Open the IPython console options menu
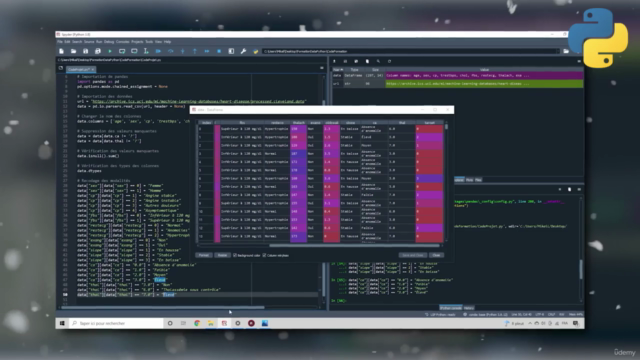 pos(579,189)
